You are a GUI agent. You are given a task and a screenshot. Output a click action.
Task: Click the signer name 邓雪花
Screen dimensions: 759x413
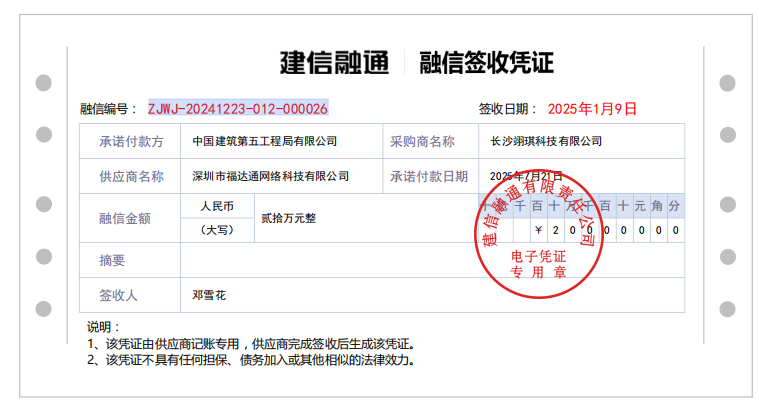tap(209, 295)
